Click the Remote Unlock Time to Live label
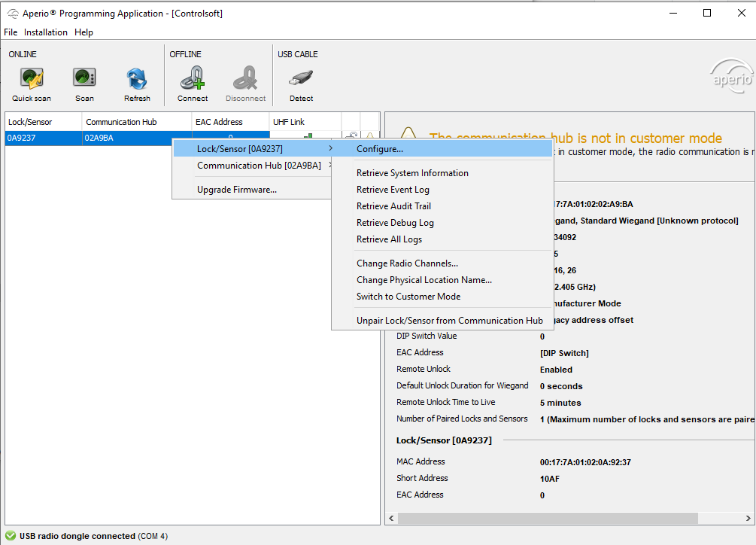 coord(445,402)
